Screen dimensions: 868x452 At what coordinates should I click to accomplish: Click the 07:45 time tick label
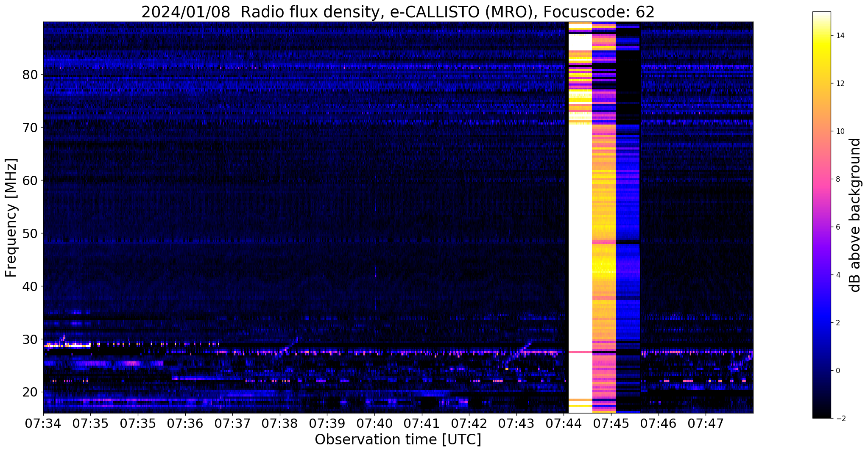(611, 423)
